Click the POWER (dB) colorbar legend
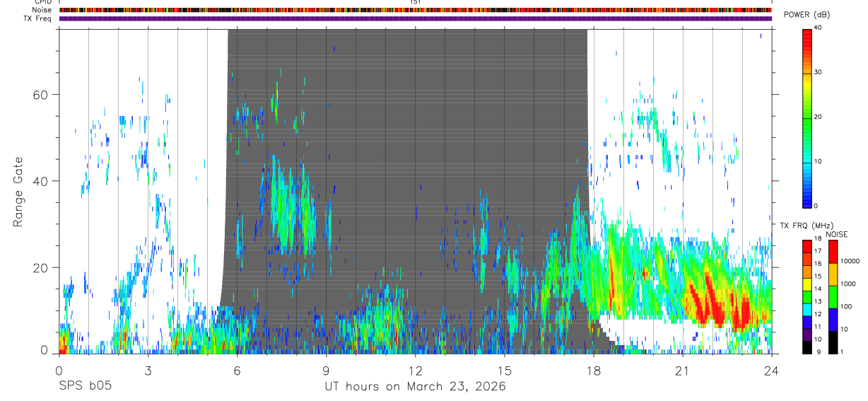This screenshot has width=868, height=401. point(807,117)
